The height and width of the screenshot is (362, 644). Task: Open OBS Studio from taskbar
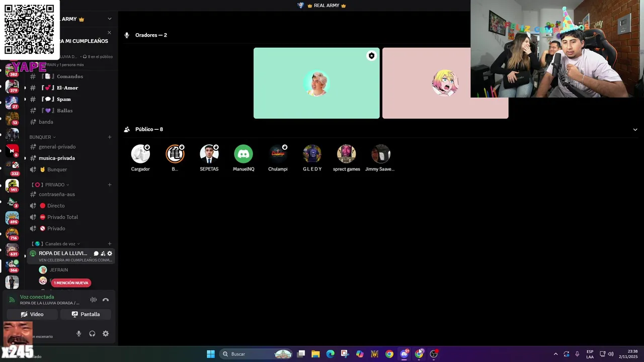(x=434, y=354)
